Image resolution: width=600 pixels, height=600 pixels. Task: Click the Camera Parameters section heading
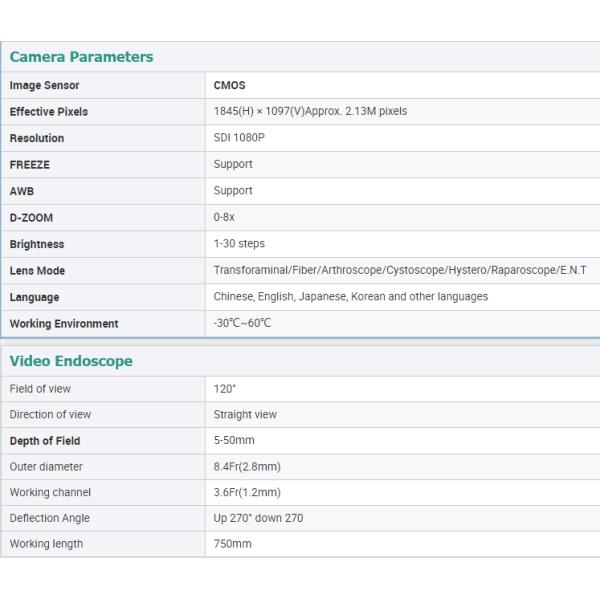[82, 57]
